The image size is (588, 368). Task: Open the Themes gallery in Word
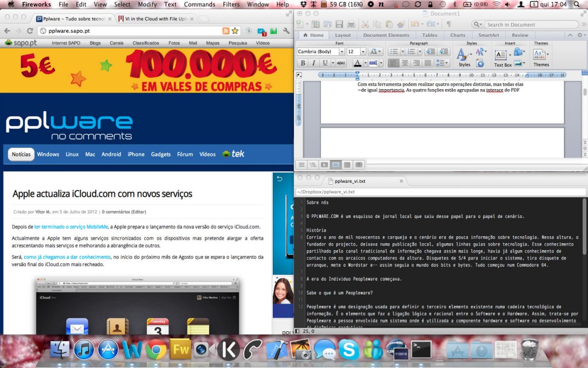tap(541, 57)
